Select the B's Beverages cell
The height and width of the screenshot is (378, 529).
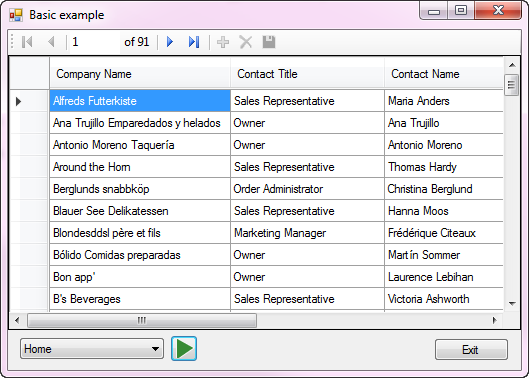[140, 299]
